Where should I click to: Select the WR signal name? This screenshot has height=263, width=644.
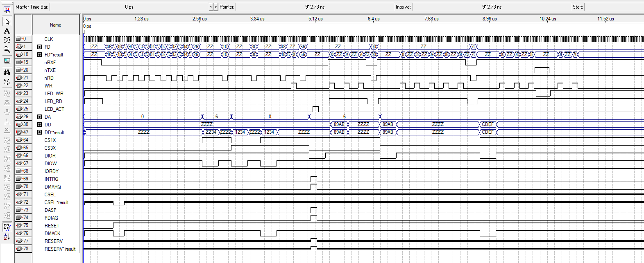click(x=48, y=85)
